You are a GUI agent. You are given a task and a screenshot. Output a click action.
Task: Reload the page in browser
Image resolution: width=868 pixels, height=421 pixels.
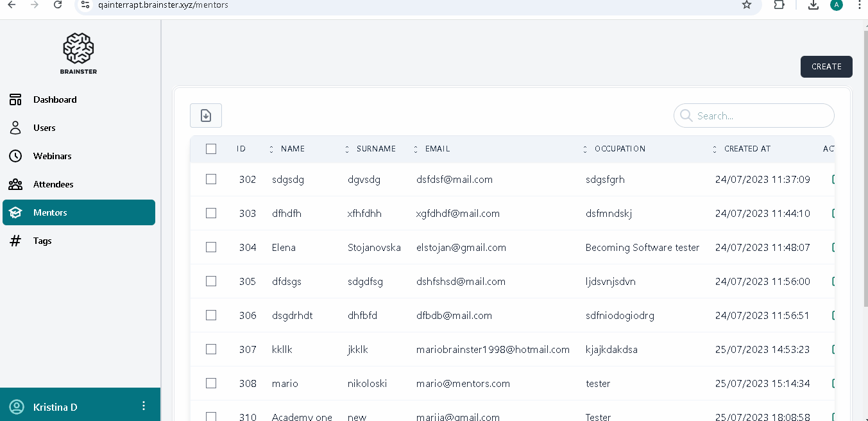58,4
